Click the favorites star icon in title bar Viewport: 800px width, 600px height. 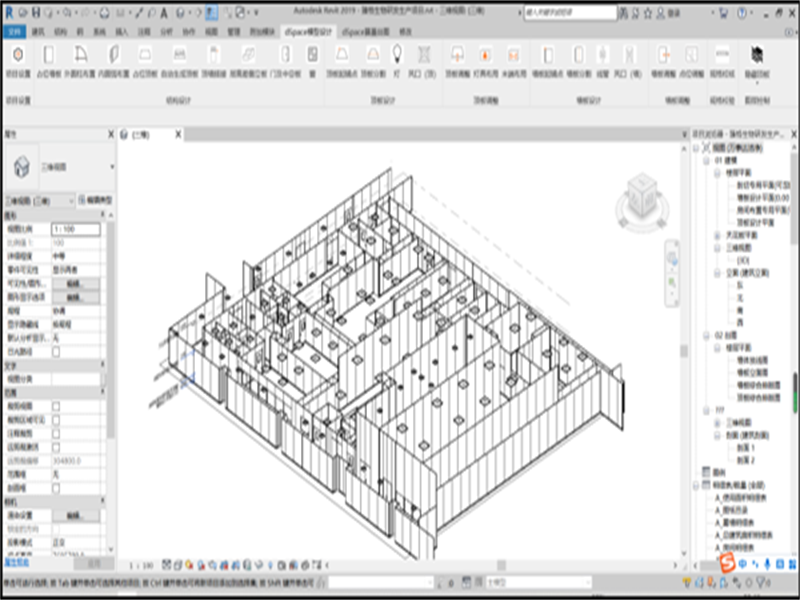tap(647, 13)
